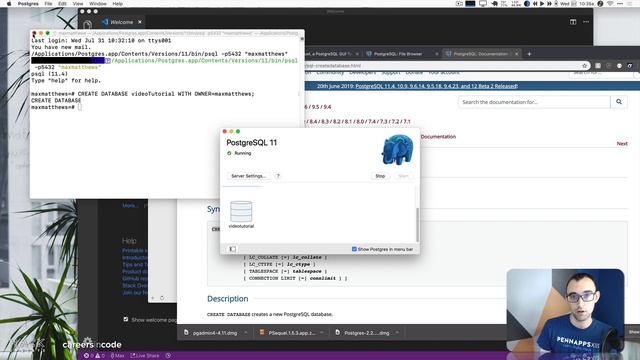Click the Search the documentation input field
The width and height of the screenshot is (640, 360).
534,102
